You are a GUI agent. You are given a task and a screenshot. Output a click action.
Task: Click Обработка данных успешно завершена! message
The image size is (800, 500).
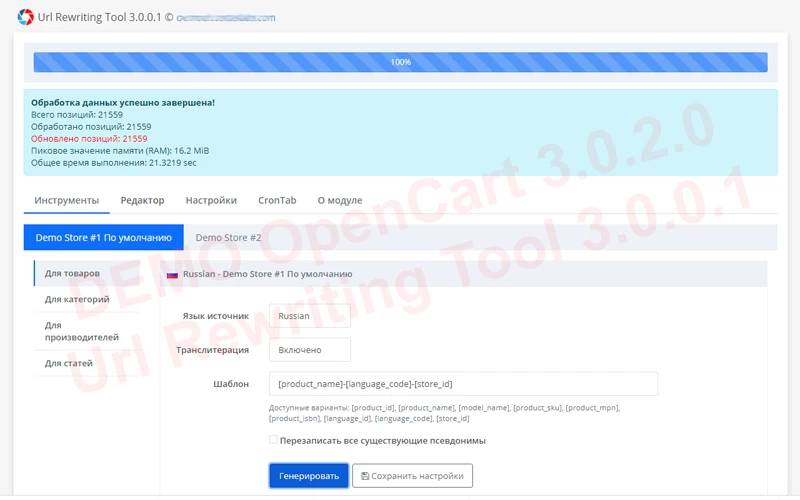[x=123, y=103]
